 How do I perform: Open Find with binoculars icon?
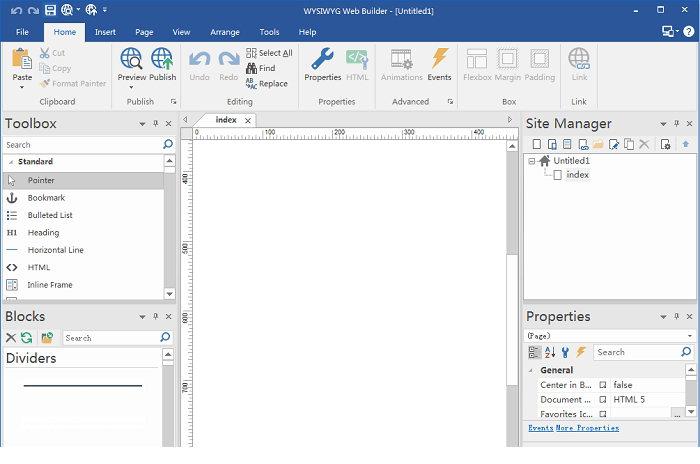click(x=261, y=68)
